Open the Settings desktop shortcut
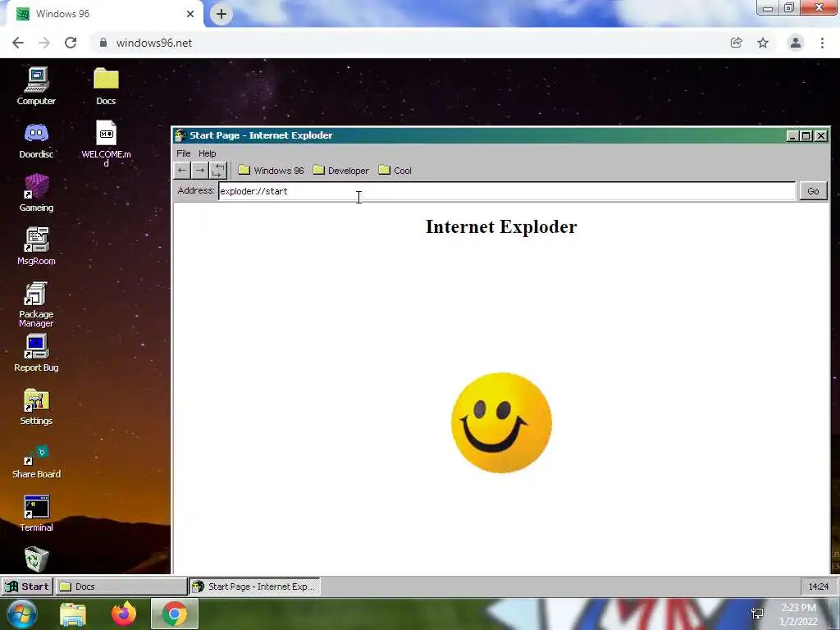This screenshot has width=840, height=630. click(x=36, y=407)
